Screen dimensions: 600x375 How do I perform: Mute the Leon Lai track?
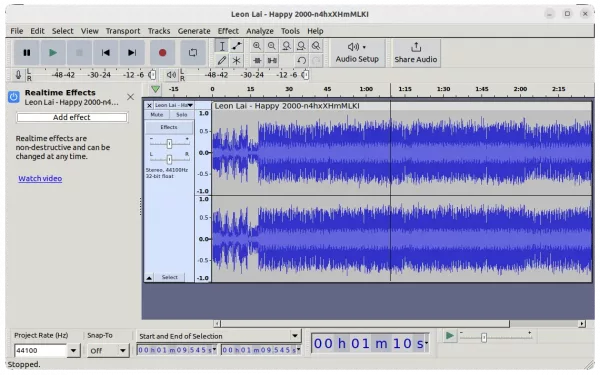[157, 115]
